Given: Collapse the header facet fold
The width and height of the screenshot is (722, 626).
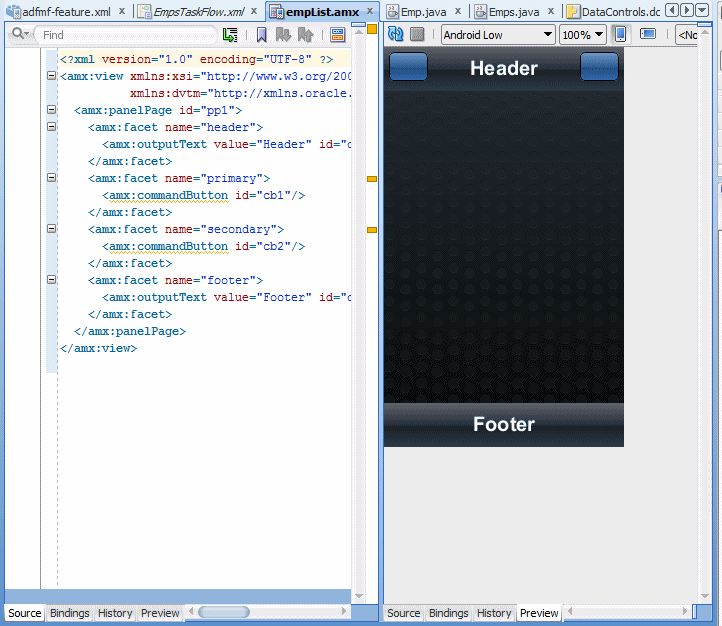Looking at the screenshot, I should pos(52,127).
